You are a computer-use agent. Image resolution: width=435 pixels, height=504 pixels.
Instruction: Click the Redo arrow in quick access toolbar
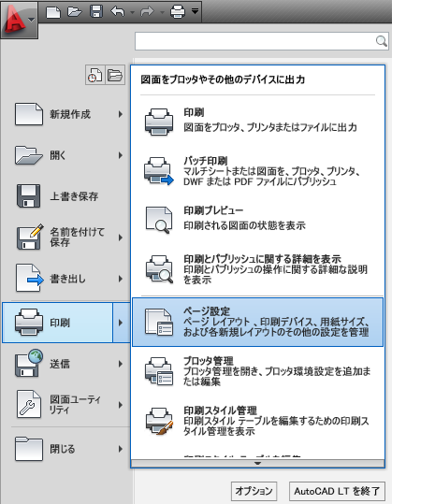(147, 12)
